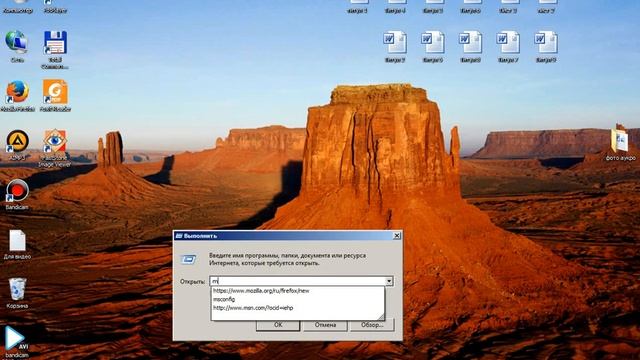640x360 pixels.
Task: Open the Recycle Bin 'Корзина'
Action: click(x=17, y=289)
